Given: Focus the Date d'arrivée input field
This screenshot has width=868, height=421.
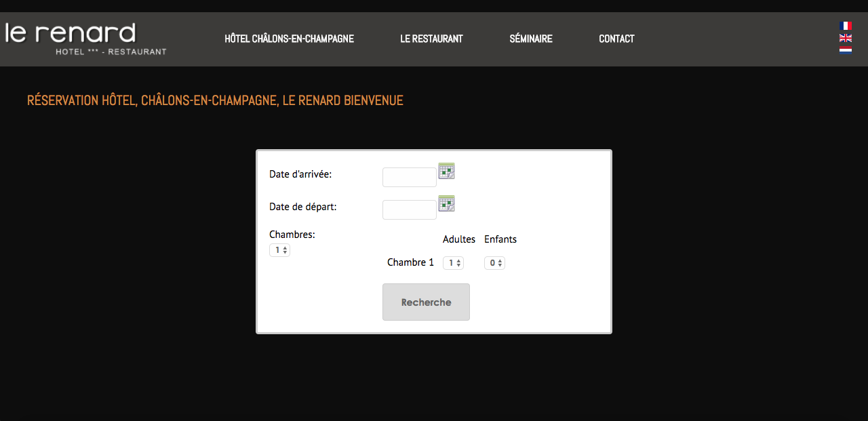Looking at the screenshot, I should (410, 177).
